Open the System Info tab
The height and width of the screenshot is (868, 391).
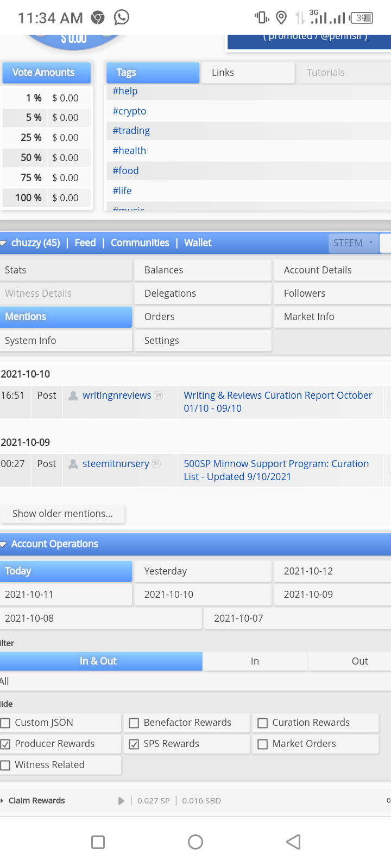click(x=66, y=341)
